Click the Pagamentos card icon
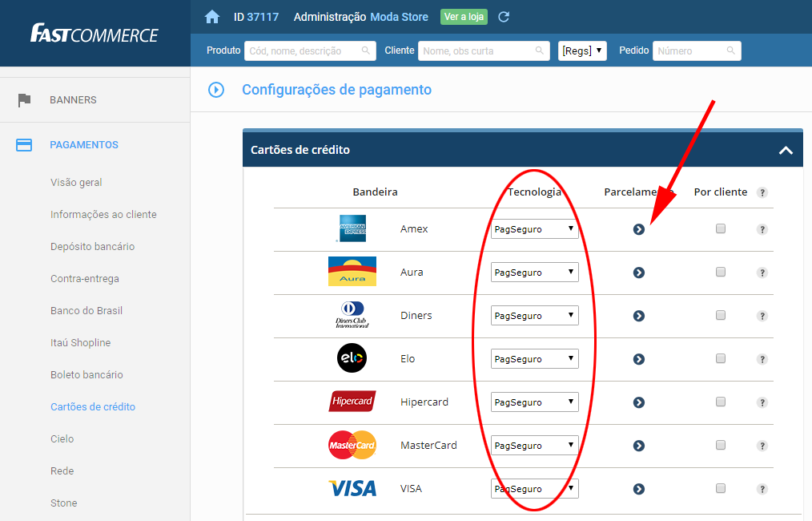 click(24, 145)
